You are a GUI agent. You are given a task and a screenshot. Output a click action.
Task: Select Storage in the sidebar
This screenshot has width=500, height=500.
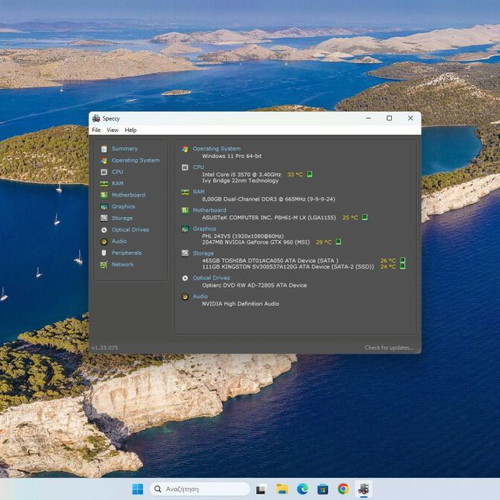pyautogui.click(x=122, y=218)
